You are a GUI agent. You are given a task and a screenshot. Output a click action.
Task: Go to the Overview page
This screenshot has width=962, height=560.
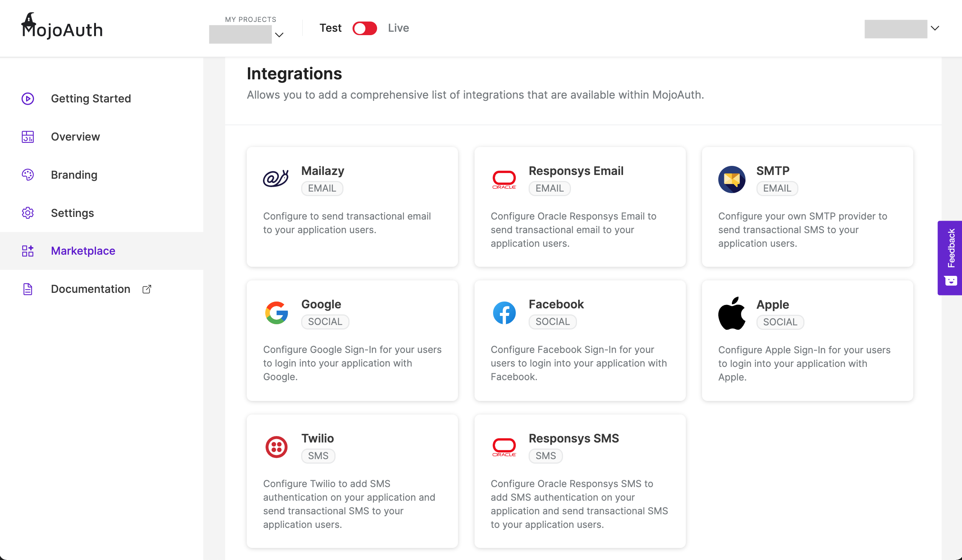75,137
